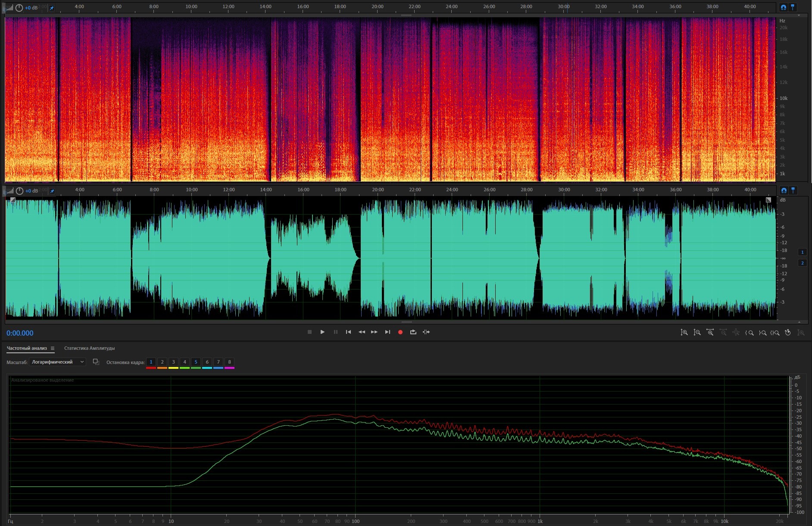Select the Частотный анализ tab
Screen dimensions: 812x526
click(x=27, y=349)
